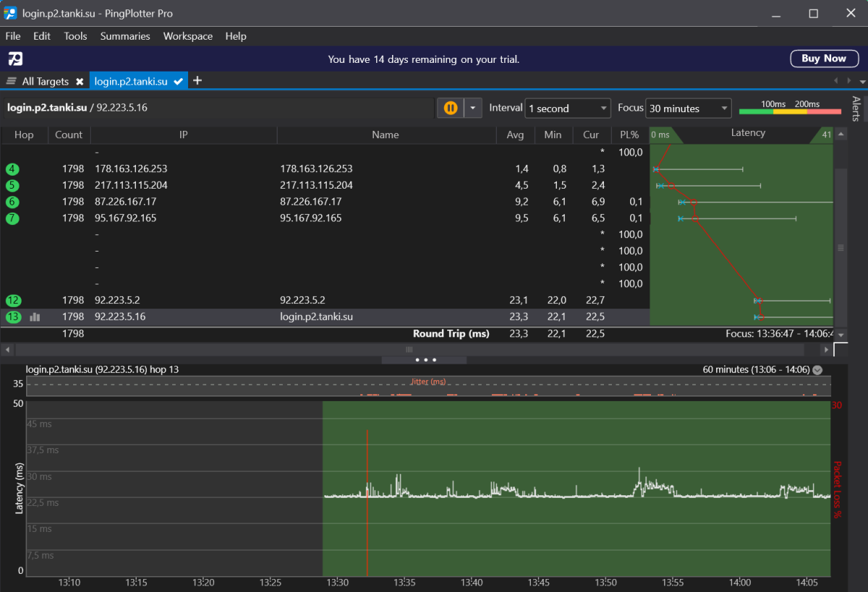
Task: Add a new target tab with plus icon
Action: point(197,81)
